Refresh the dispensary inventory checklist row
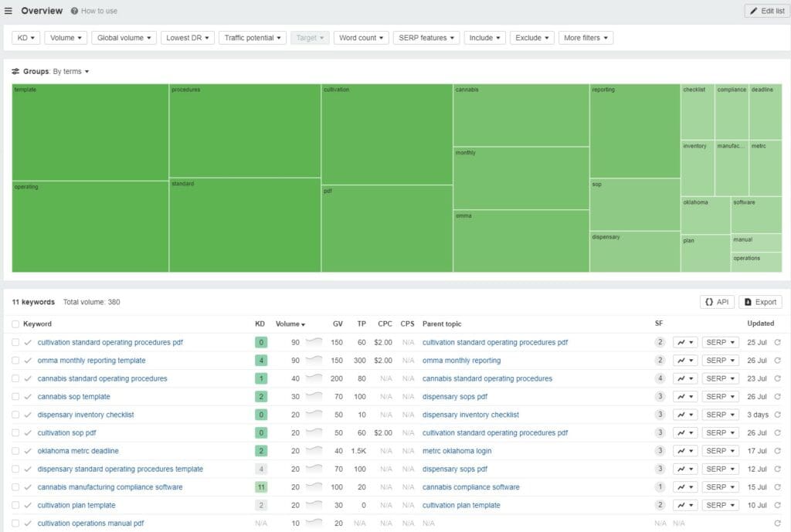Screen dimensions: 791x532 coord(777,415)
